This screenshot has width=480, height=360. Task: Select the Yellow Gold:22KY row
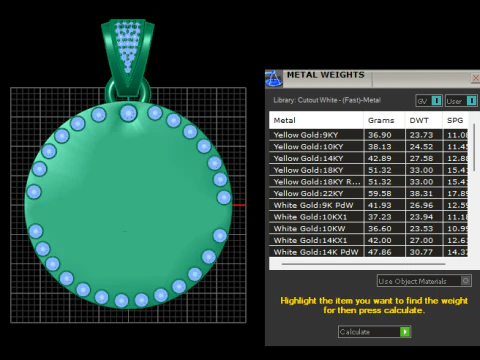(368, 193)
